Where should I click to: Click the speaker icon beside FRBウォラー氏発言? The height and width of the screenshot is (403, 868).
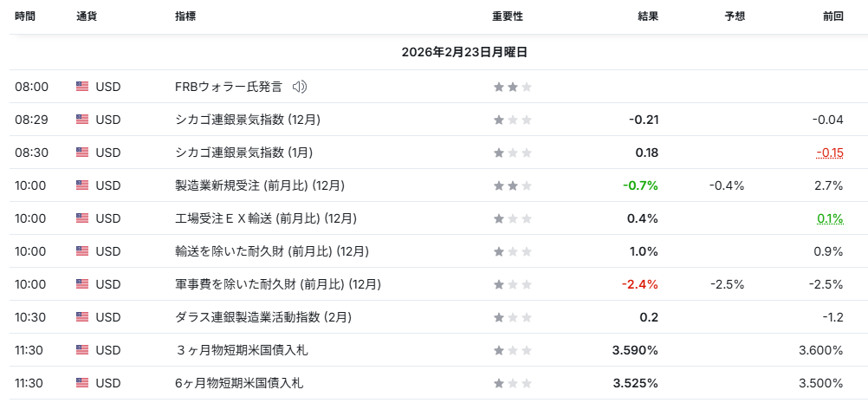click(300, 87)
